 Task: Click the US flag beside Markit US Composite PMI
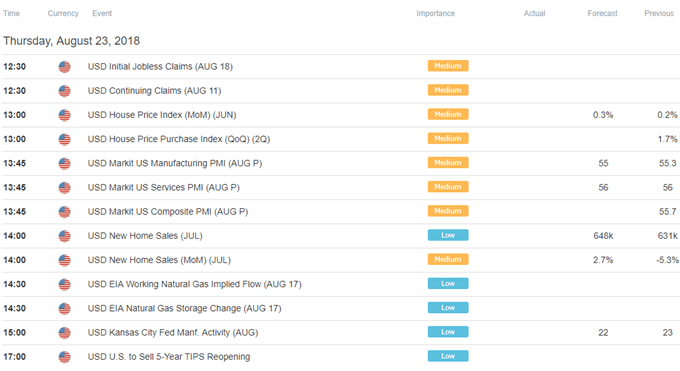65,212
